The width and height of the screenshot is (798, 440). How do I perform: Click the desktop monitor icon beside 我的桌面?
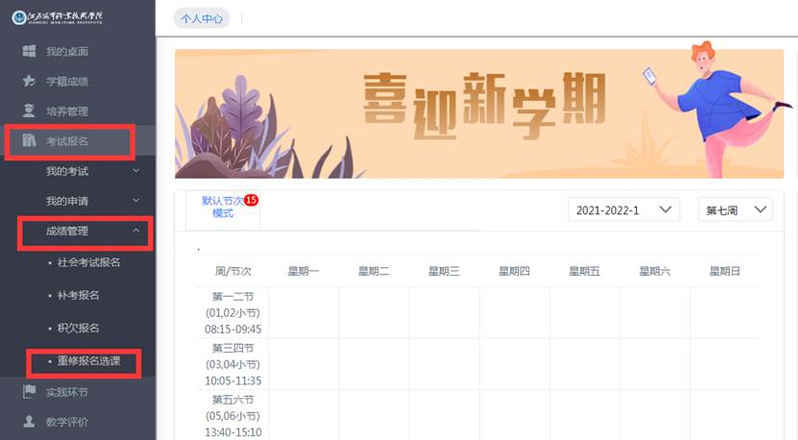coord(29,51)
